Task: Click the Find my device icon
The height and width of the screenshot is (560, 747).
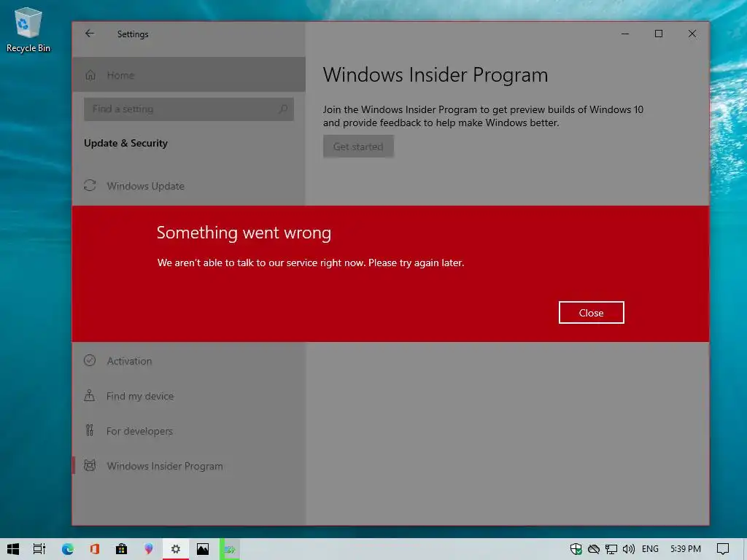Action: click(x=89, y=395)
